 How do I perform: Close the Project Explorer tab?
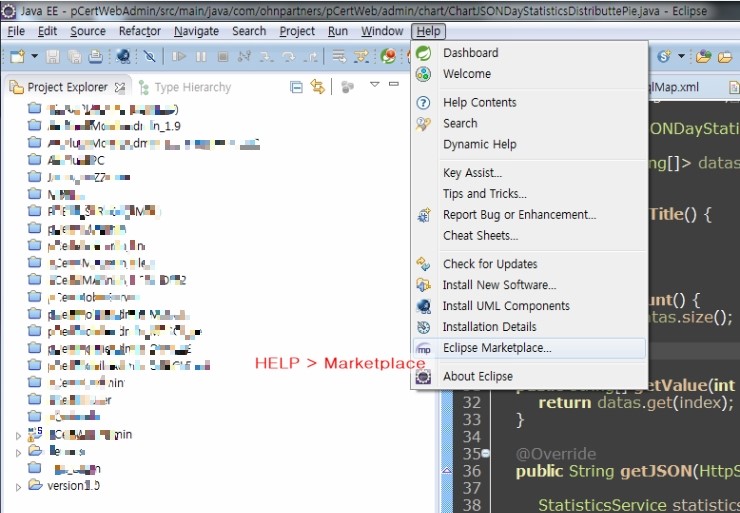point(120,87)
